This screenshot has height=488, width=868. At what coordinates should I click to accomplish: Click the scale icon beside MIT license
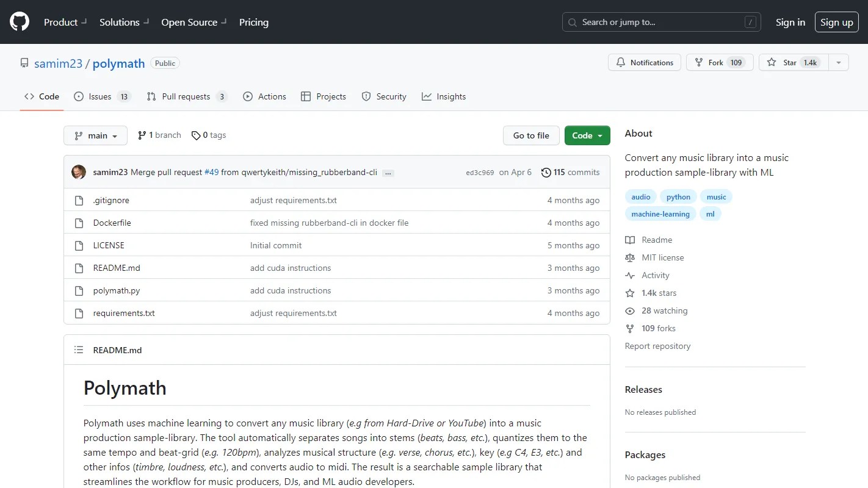click(x=630, y=257)
